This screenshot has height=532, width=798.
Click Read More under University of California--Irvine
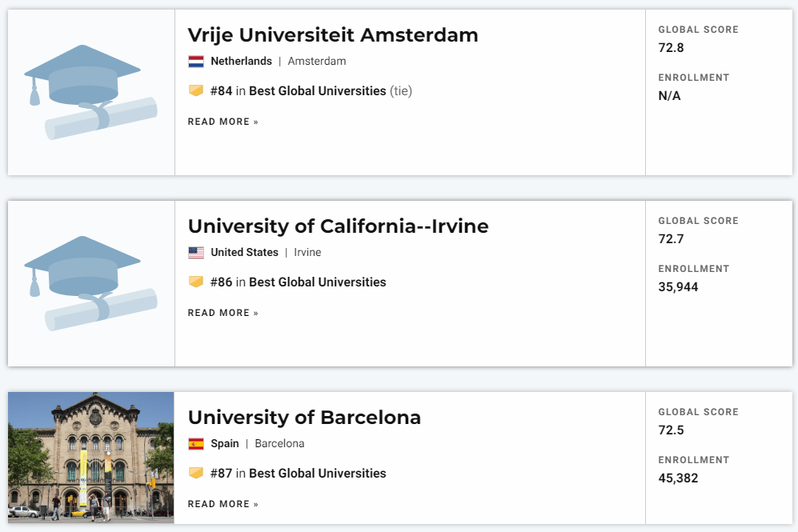pos(223,313)
